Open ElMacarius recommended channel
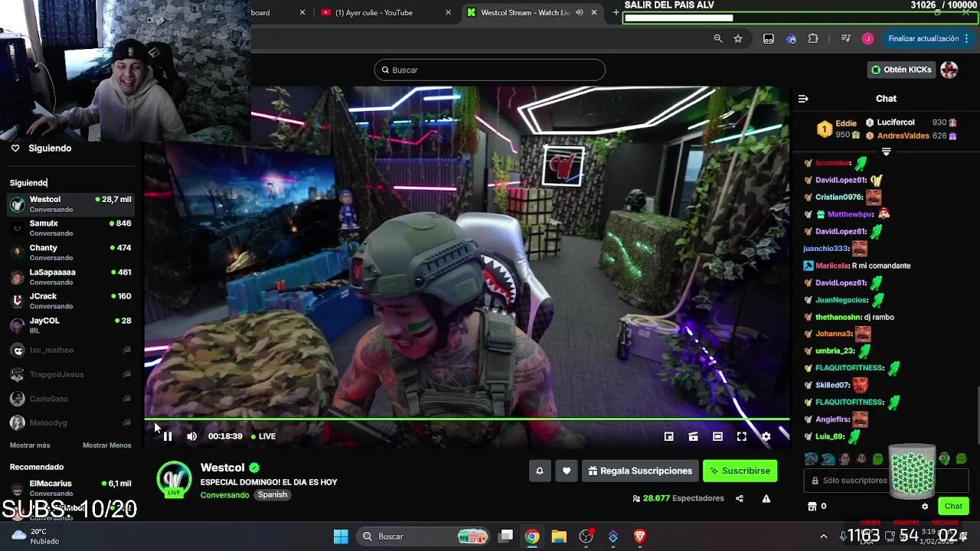This screenshot has width=980, height=551. (x=70, y=487)
